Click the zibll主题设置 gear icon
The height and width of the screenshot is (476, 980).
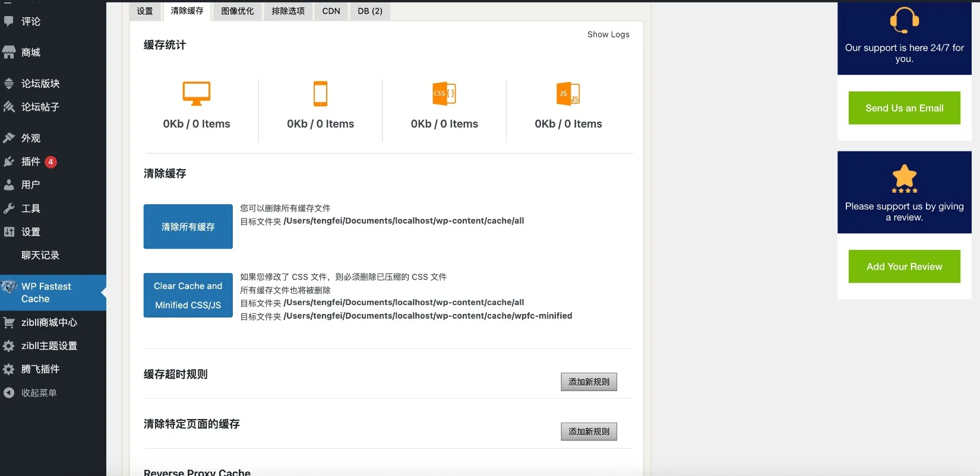(x=9, y=346)
